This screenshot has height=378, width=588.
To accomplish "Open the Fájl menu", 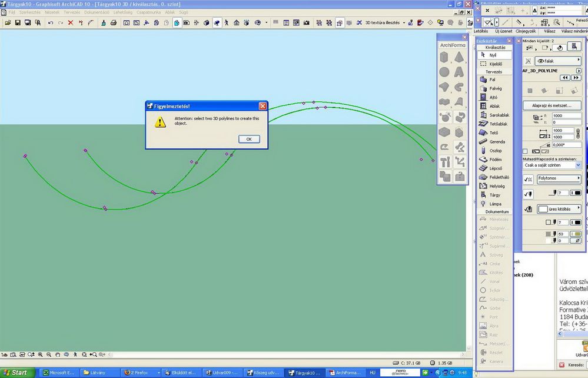I will coord(12,12).
